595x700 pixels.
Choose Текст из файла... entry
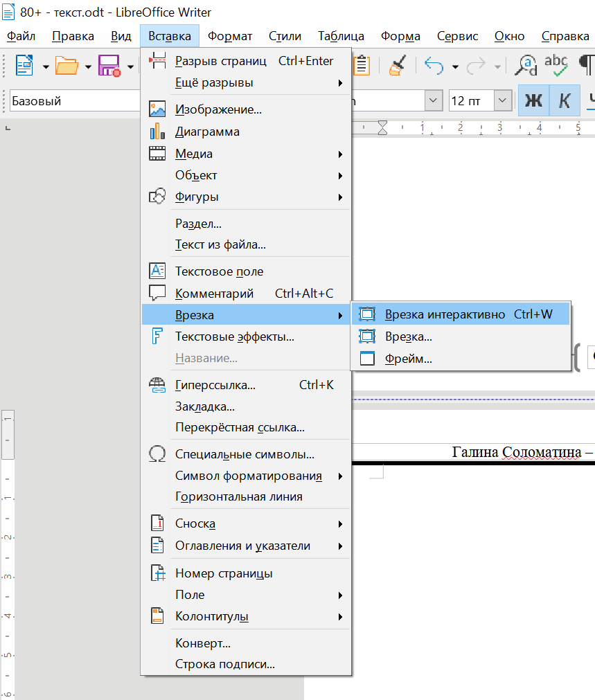coord(246,244)
